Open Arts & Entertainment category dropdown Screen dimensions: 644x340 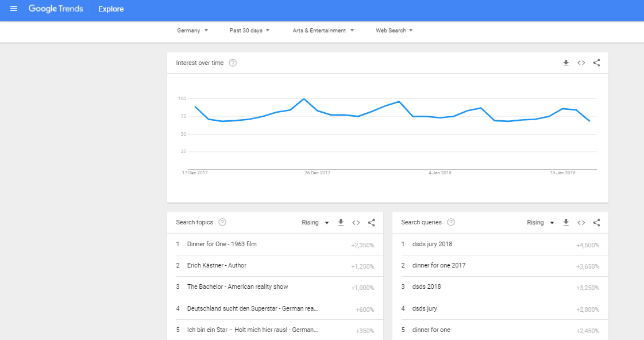[323, 30]
